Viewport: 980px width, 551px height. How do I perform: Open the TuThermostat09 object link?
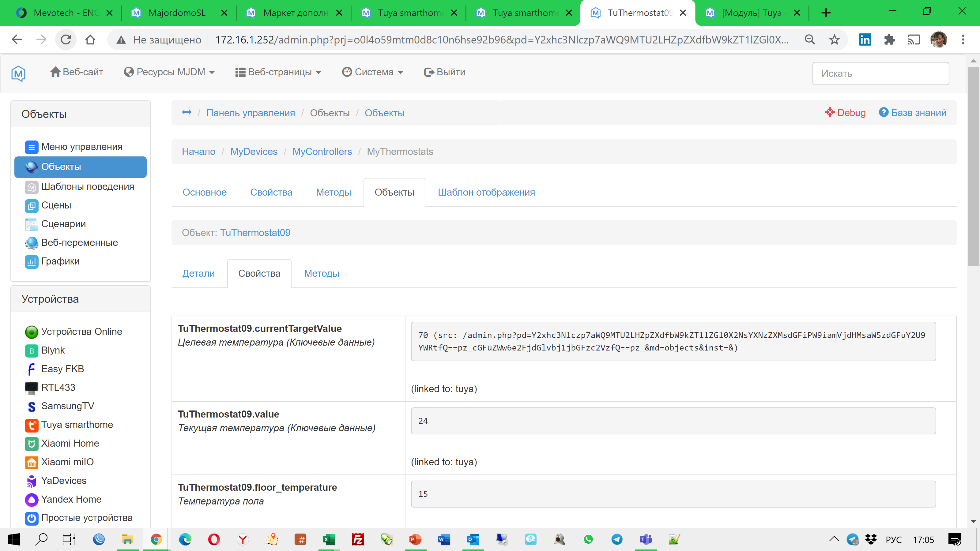pyautogui.click(x=255, y=233)
